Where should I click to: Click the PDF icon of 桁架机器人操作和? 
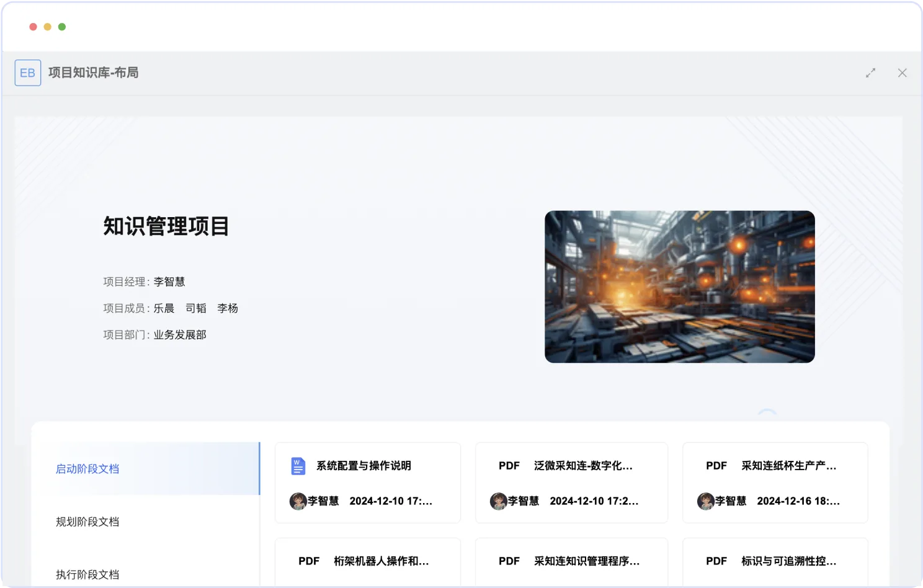(x=309, y=561)
